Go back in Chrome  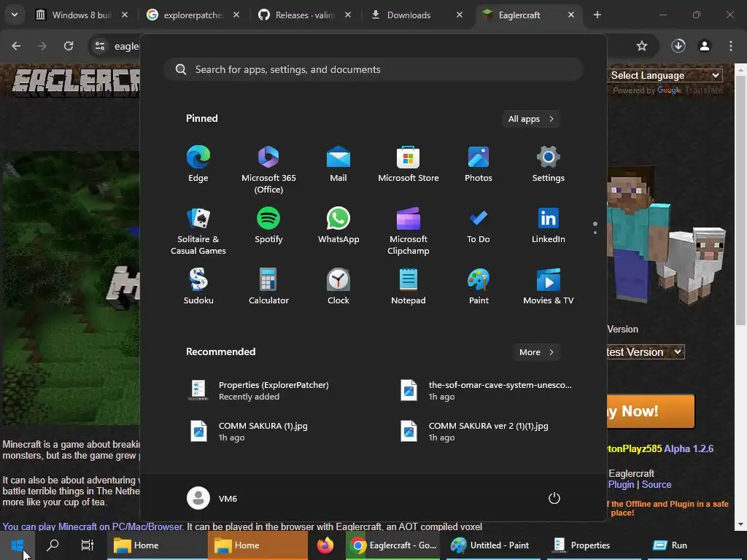pyautogui.click(x=16, y=46)
